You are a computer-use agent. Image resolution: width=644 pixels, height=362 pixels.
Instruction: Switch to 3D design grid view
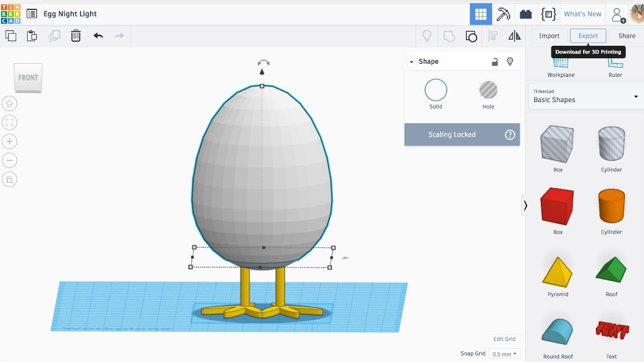(481, 14)
